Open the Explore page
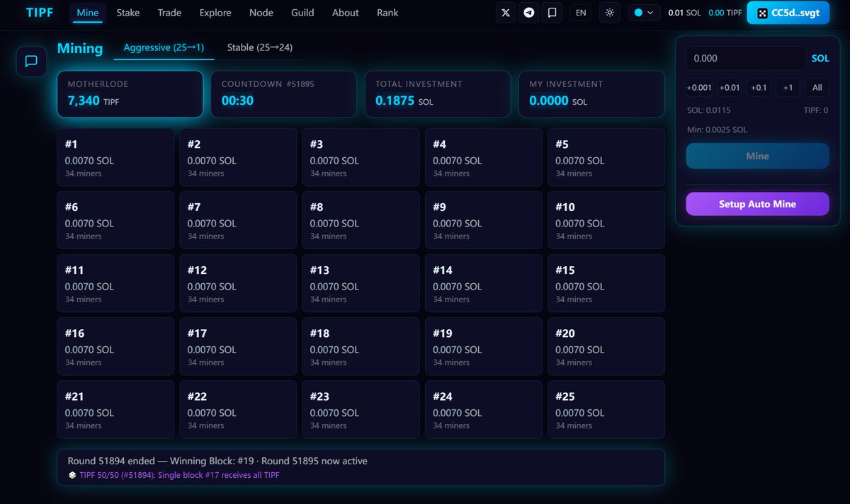Viewport: 850px width, 504px height. [215, 13]
